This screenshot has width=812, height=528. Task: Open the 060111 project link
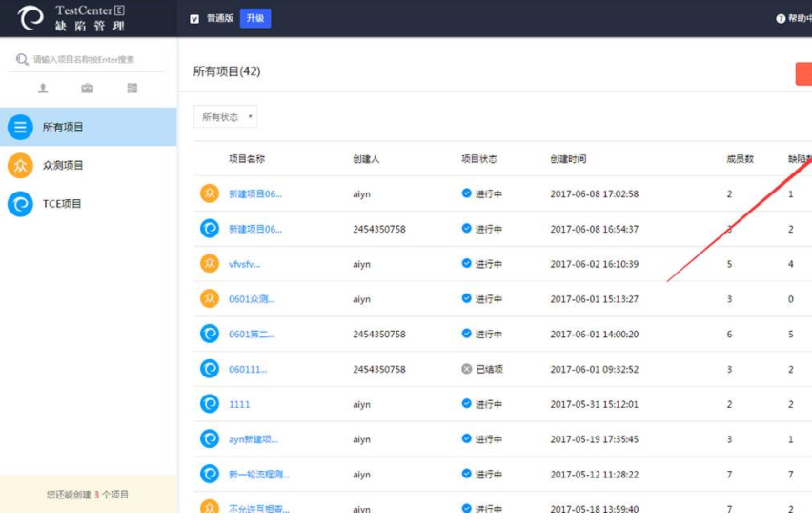[248, 370]
